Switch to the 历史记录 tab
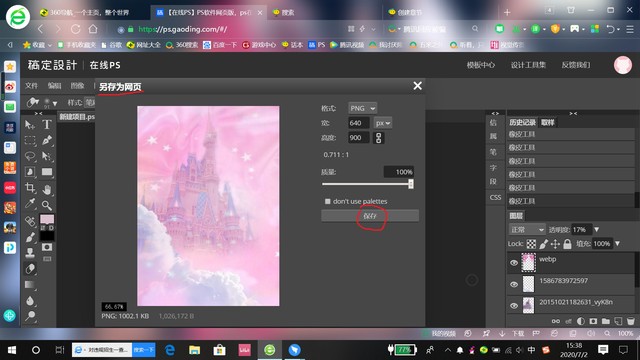This screenshot has width=640, height=360. coord(522,122)
